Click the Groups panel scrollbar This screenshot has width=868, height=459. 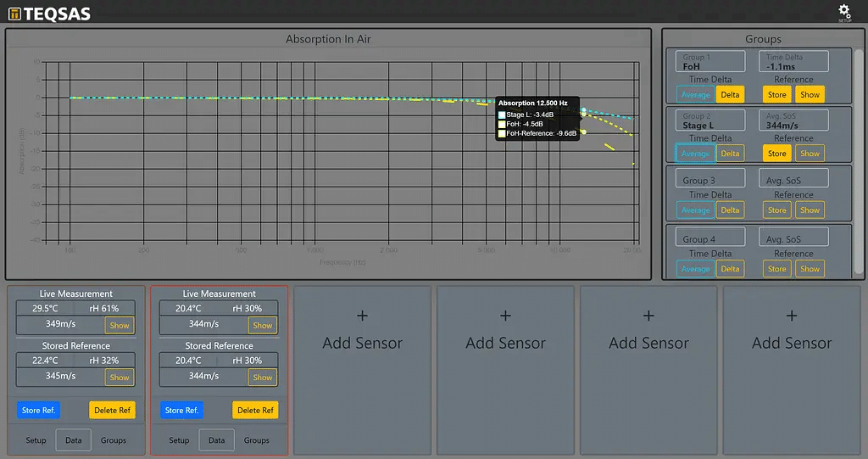859,161
